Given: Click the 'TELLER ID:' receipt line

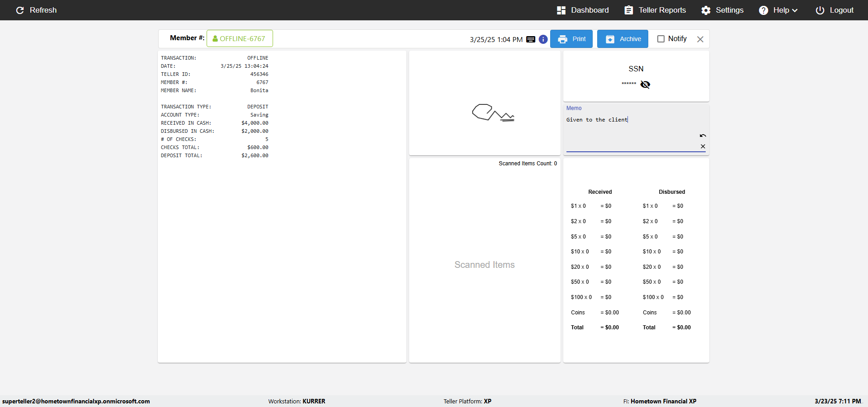Looking at the screenshot, I should tap(214, 74).
